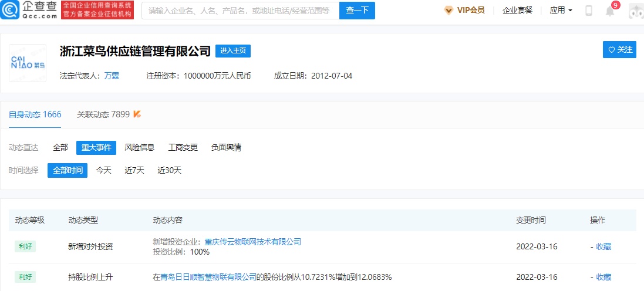Click the 动态类型 column header
The width and height of the screenshot is (644, 291).
(x=83, y=221)
